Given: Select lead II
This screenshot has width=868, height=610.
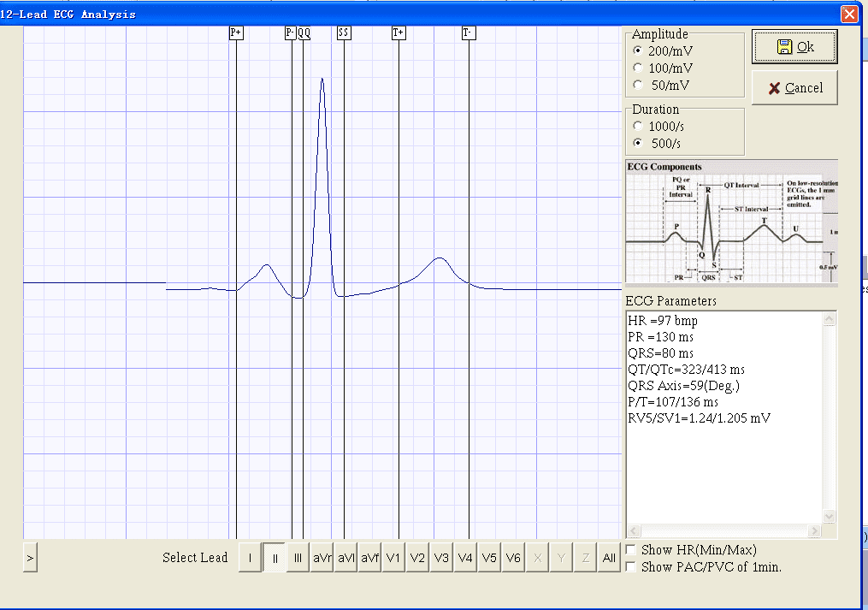Looking at the screenshot, I should (274, 557).
